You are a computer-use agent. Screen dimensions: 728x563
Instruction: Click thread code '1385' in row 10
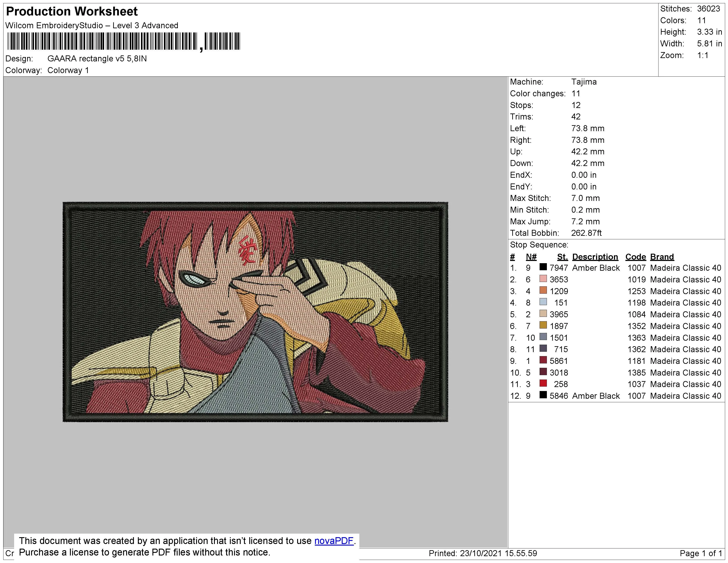(x=637, y=372)
